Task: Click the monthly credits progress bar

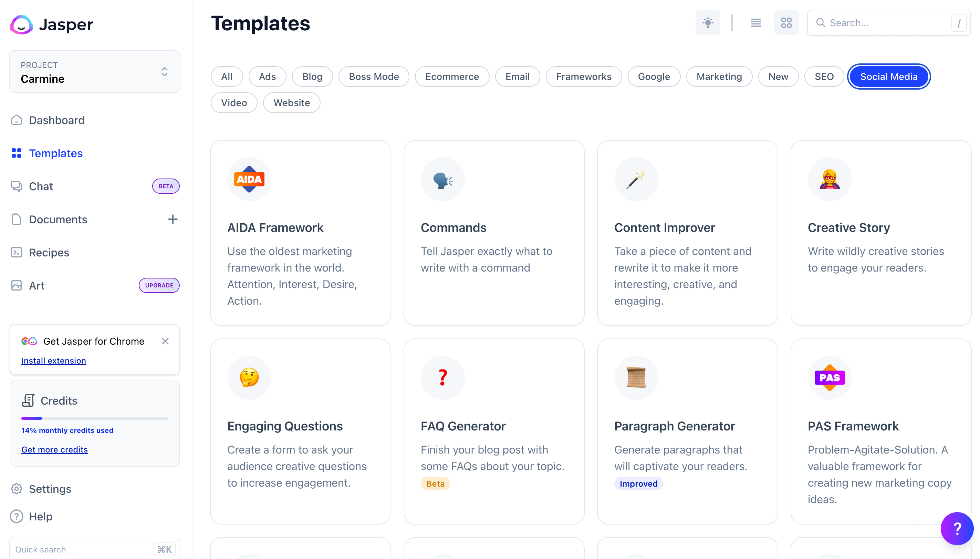Action: tap(94, 418)
